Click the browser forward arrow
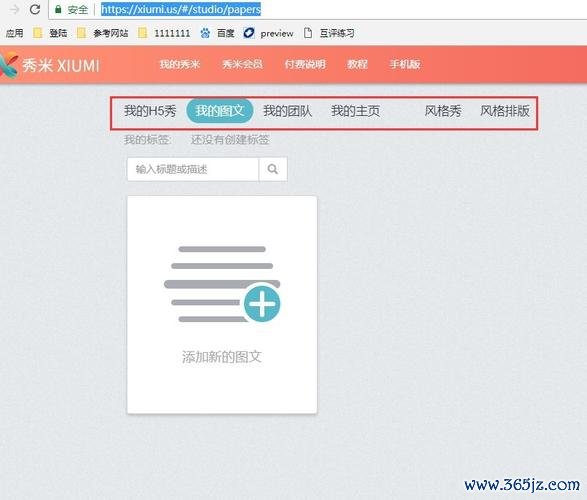Image resolution: width=587 pixels, height=500 pixels. 14,9
